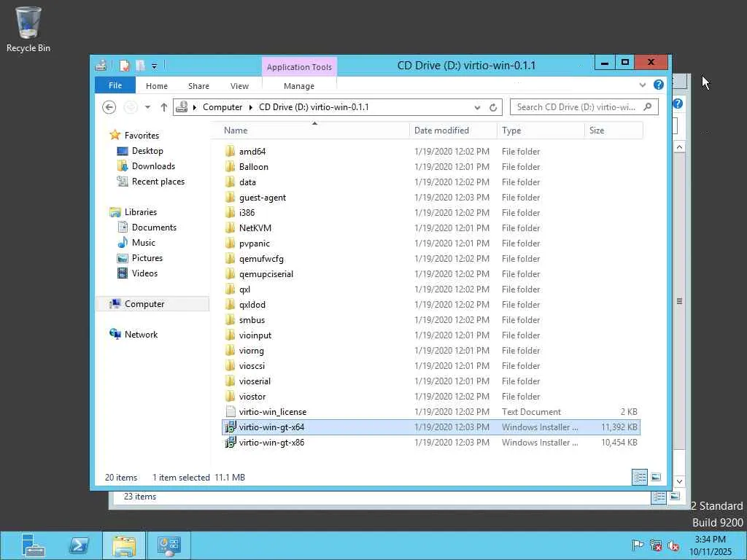Open Videos library
Viewport: 747px width, 560px height.
click(x=144, y=273)
